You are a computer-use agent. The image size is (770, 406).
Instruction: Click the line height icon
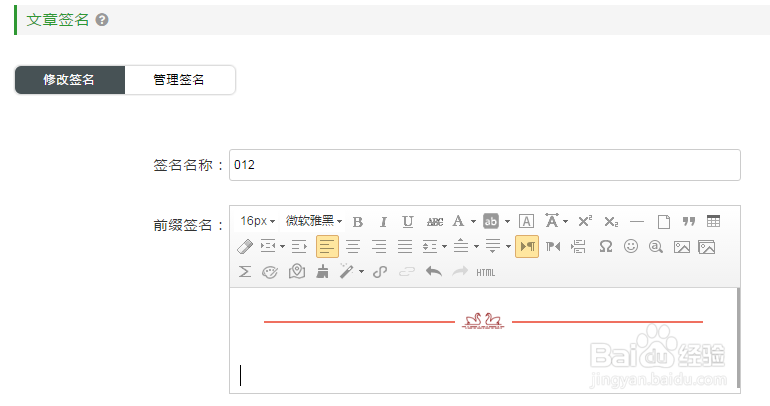430,246
